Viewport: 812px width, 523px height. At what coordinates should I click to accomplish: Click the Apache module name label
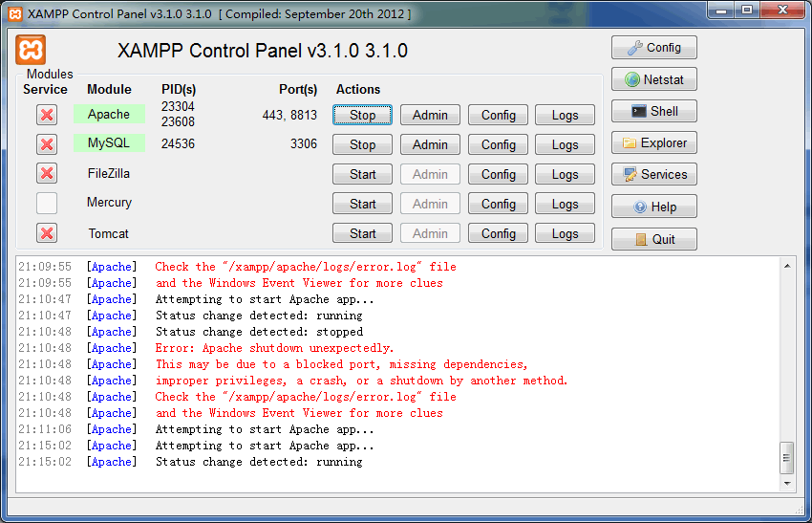[109, 114]
